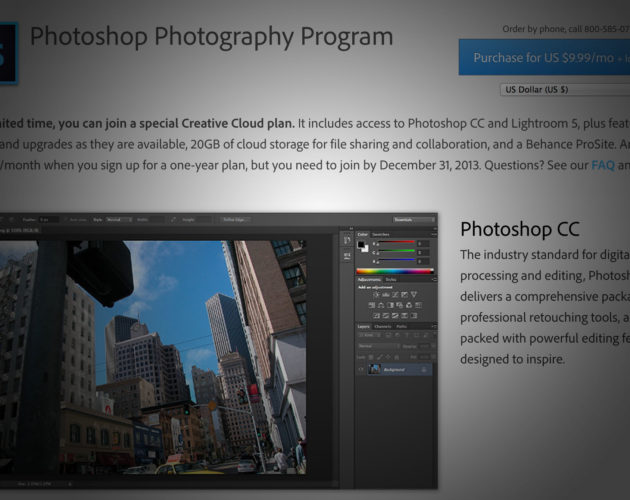Toggle lock position

coord(388,357)
